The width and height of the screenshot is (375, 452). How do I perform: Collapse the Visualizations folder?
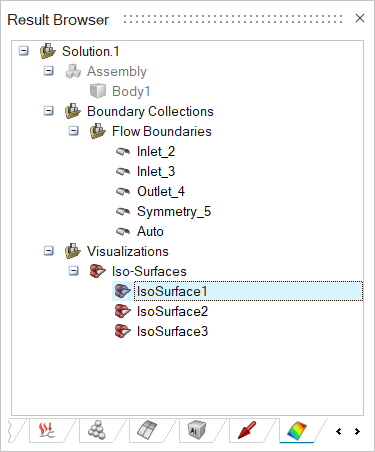point(49,251)
